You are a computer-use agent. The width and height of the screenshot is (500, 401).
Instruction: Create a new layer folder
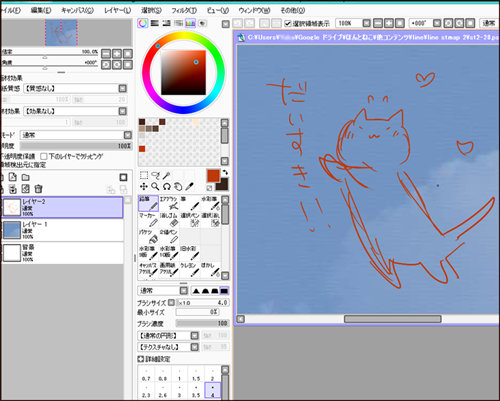tap(26, 177)
